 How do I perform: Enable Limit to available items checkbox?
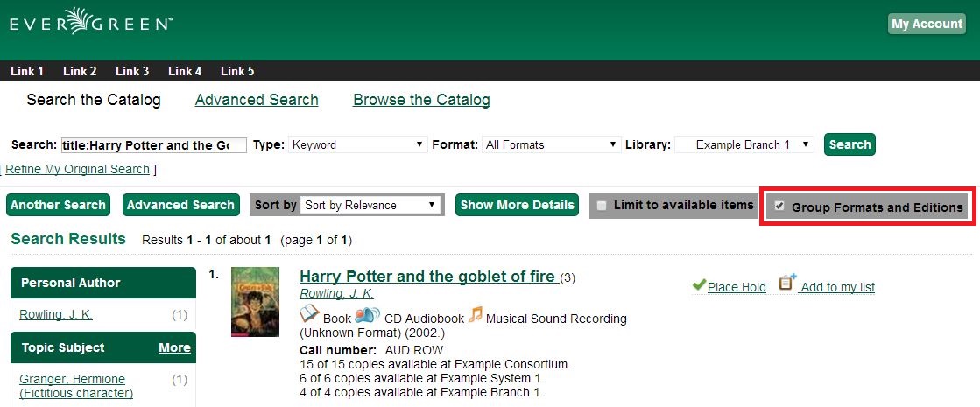[601, 206]
